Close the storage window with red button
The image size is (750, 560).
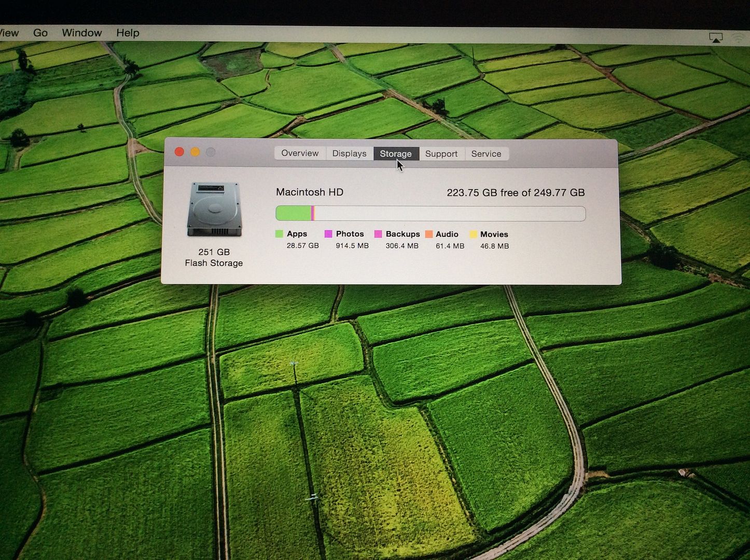pos(179,152)
